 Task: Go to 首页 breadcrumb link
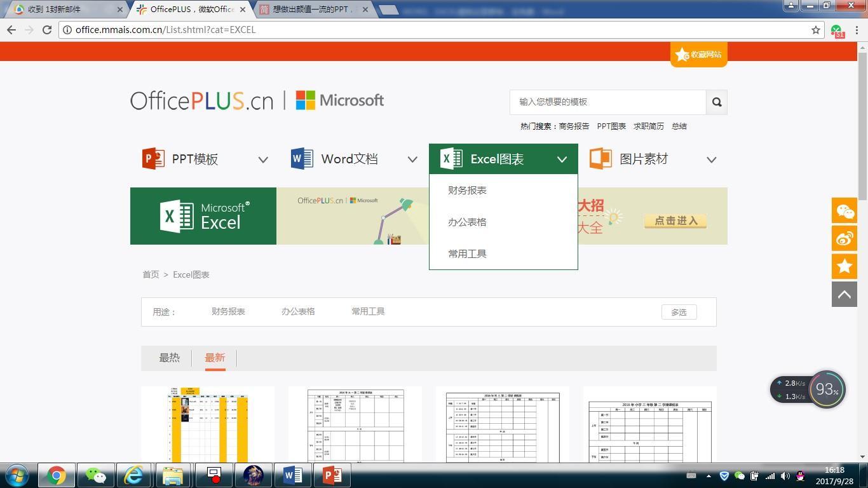[x=151, y=274]
